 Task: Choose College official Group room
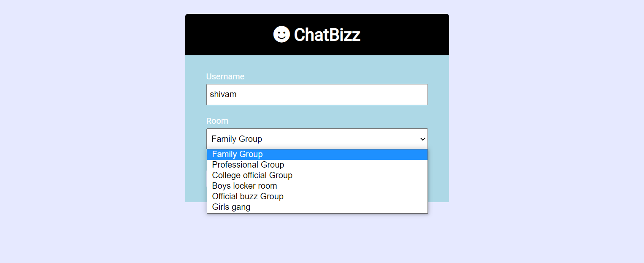coord(252,175)
